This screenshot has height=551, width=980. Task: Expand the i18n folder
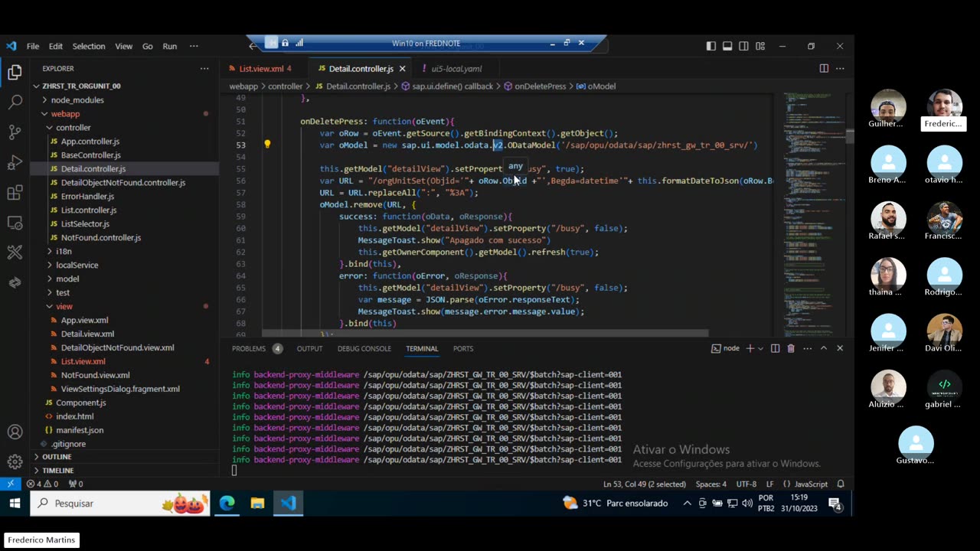click(x=124, y=251)
